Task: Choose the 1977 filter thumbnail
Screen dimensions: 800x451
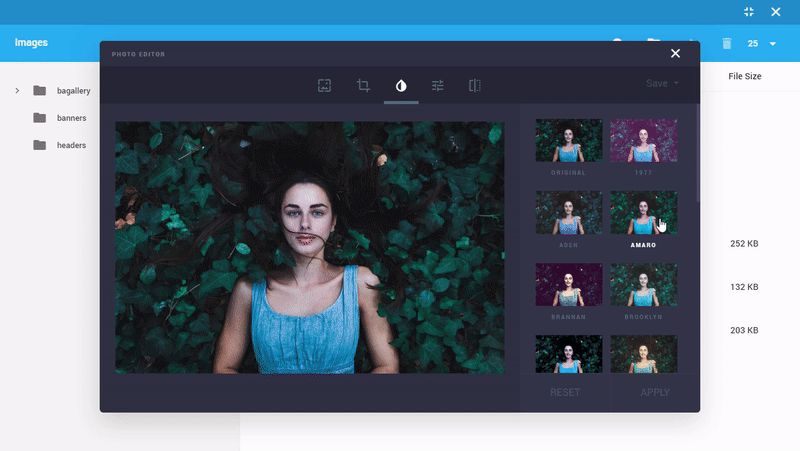Action: point(644,140)
